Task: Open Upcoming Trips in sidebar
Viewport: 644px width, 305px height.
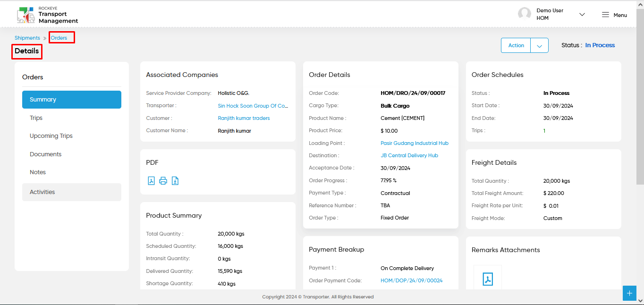Action: tap(72, 136)
